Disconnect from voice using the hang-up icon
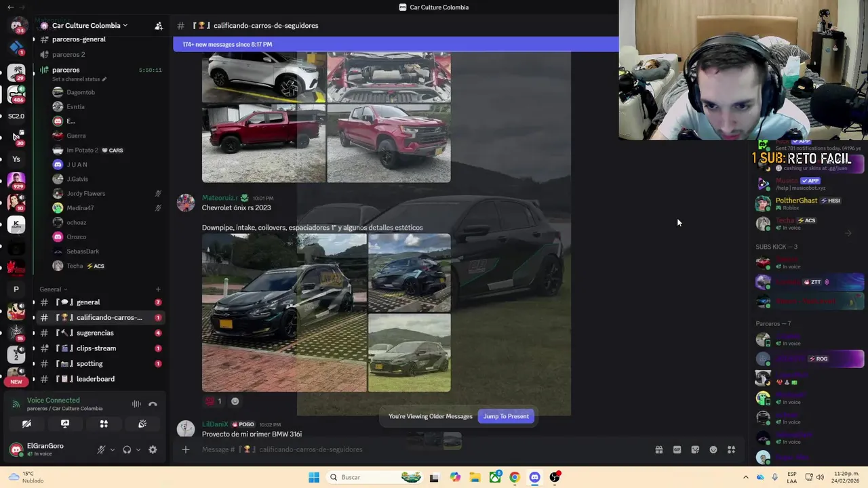This screenshot has width=868, height=488. click(153, 404)
